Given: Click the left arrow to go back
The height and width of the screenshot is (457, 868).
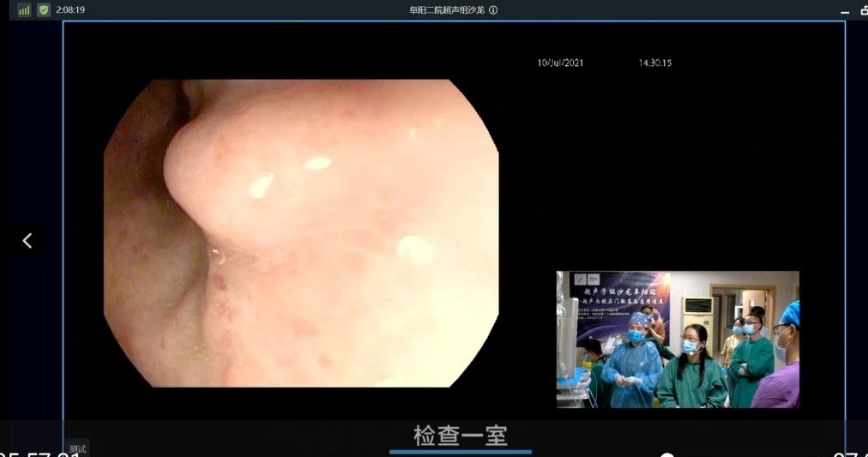Looking at the screenshot, I should (x=27, y=241).
